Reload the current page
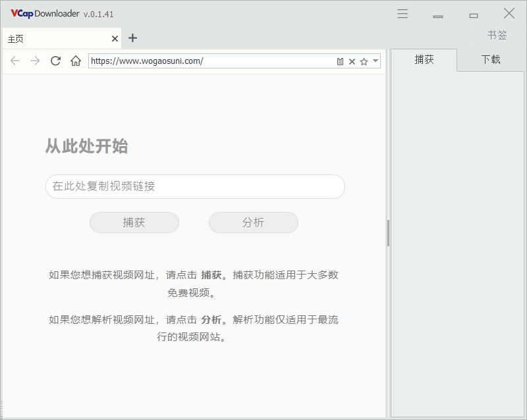Screen dimensions: 527x420 click(x=56, y=61)
